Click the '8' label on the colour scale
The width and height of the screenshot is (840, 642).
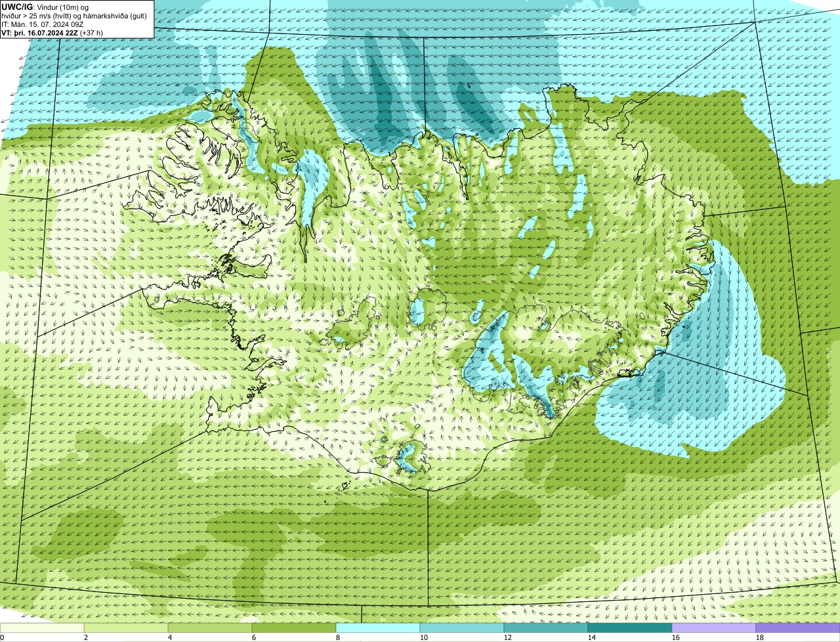coord(338,637)
